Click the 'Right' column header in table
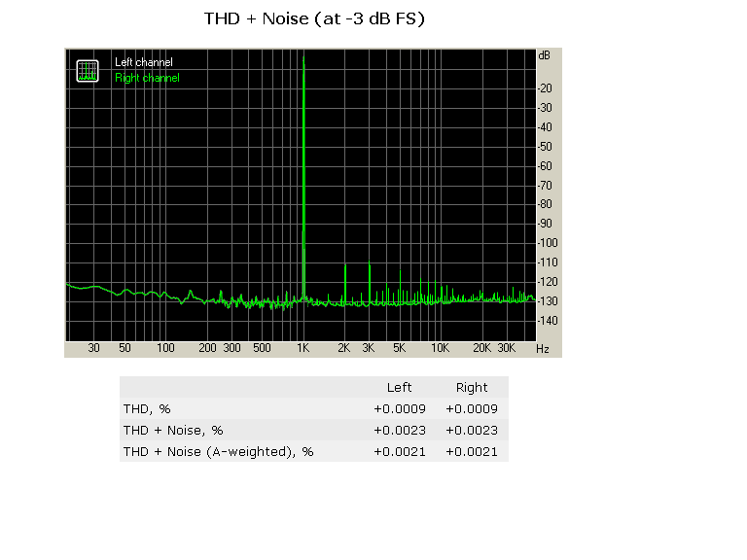Screen dimensions: 747x560 (x=472, y=388)
